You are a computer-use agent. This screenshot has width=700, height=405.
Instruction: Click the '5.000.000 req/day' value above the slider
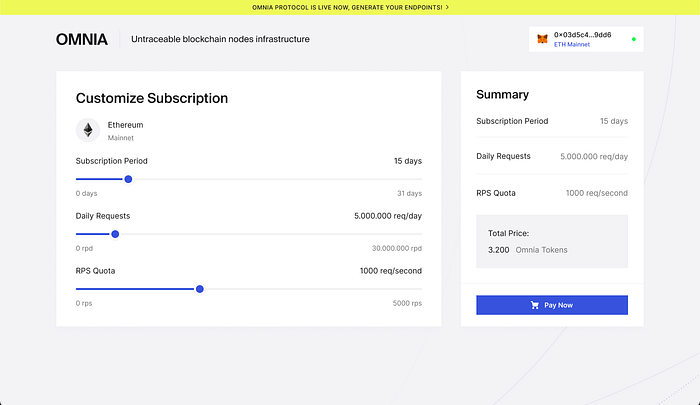(388, 216)
